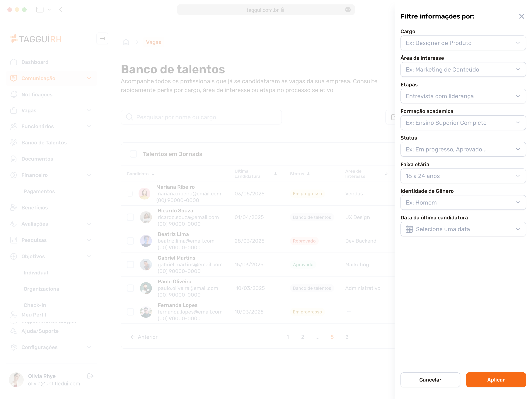Click the logout icon beside Olivia Rhye
This screenshot has height=399, width=532.
[91, 376]
